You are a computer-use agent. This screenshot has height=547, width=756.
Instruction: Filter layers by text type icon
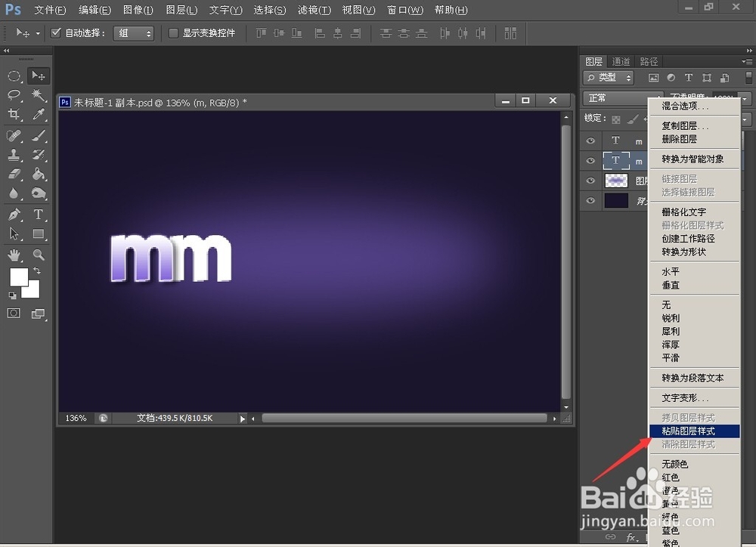[689, 78]
